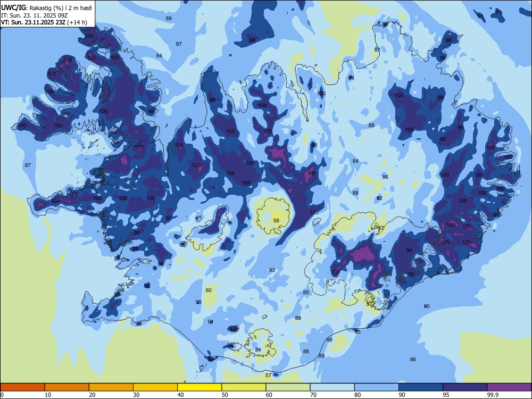The width and height of the screenshot is (532, 399).
Task: Click the amber 30–40 legend color block
Action: pos(155,387)
